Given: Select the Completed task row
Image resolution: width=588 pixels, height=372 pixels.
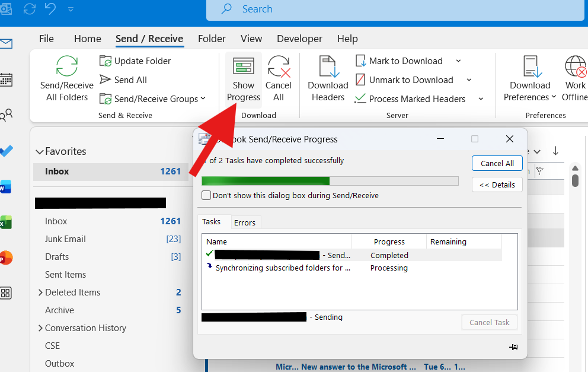Looking at the screenshot, I should click(x=351, y=255).
